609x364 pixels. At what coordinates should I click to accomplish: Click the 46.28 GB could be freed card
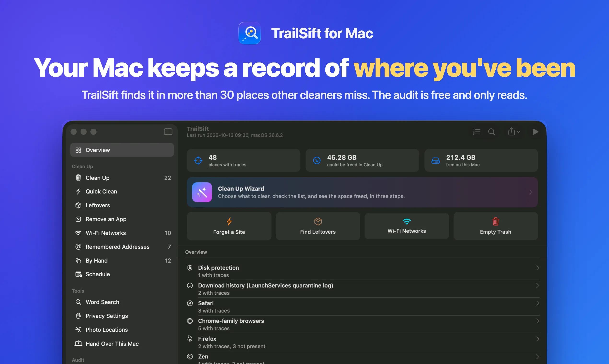(x=362, y=160)
